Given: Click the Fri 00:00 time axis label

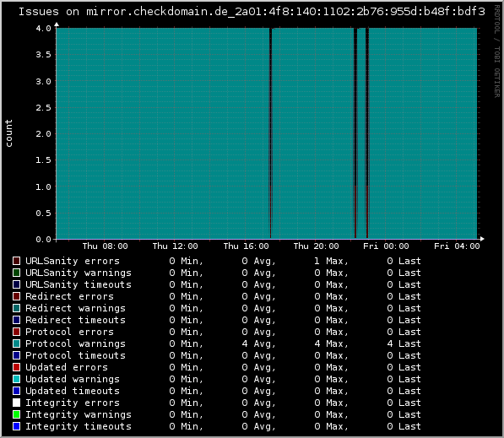Looking at the screenshot, I should coord(386,246).
